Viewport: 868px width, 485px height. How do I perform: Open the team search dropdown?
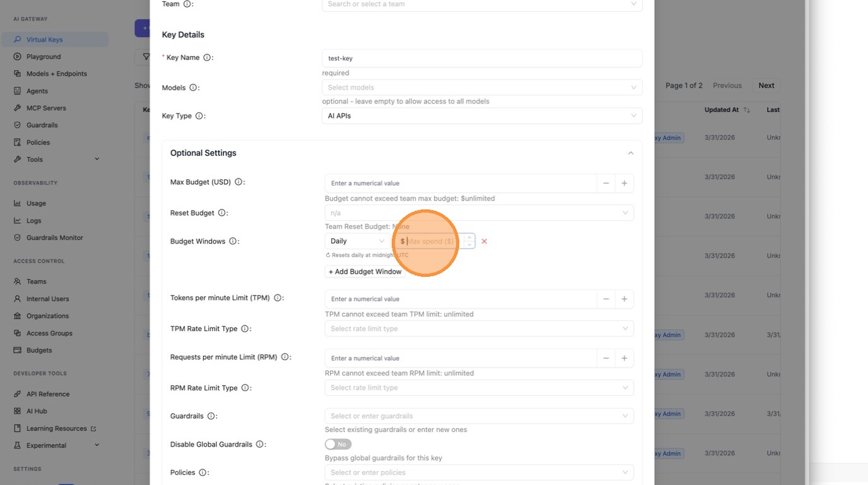pyautogui.click(x=482, y=4)
